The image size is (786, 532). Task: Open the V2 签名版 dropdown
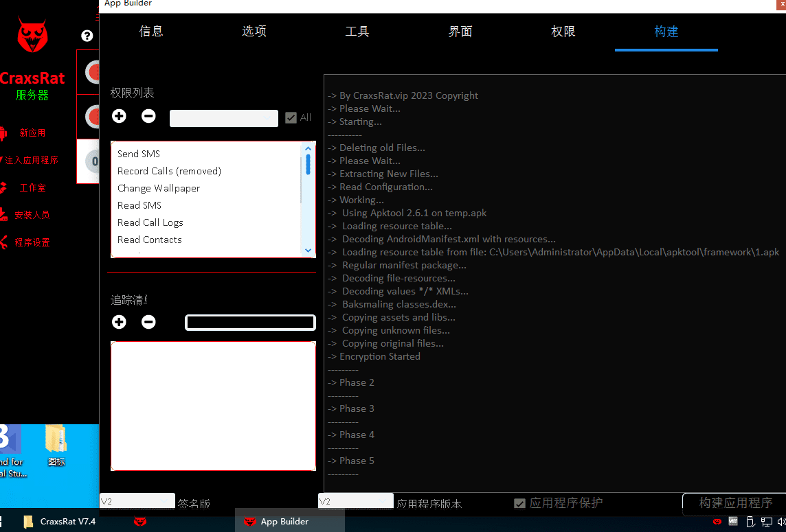(x=137, y=501)
